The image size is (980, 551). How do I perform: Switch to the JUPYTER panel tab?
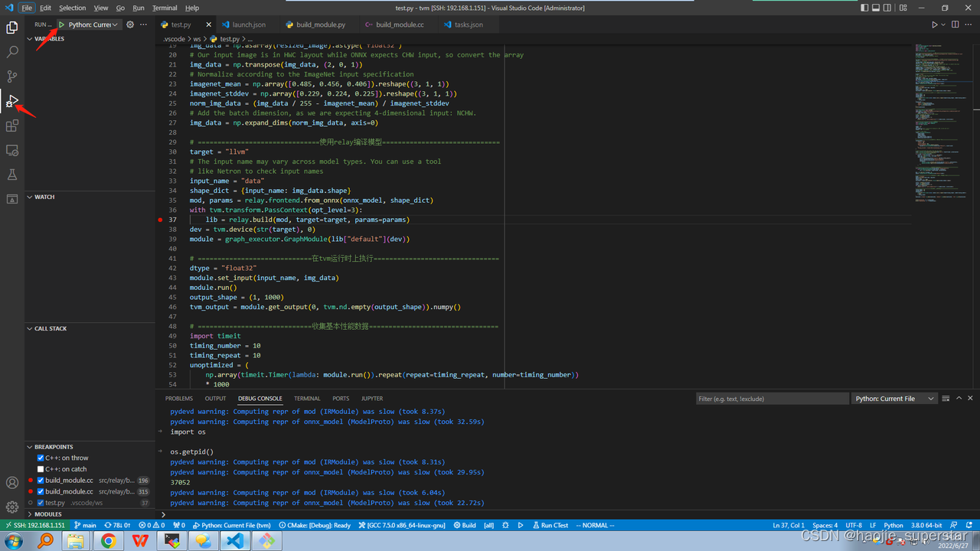tap(372, 399)
